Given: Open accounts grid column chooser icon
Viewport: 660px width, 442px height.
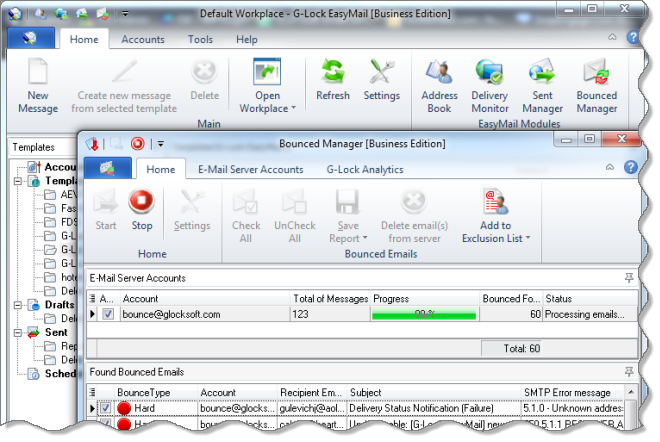Looking at the screenshot, I should 92,298.
